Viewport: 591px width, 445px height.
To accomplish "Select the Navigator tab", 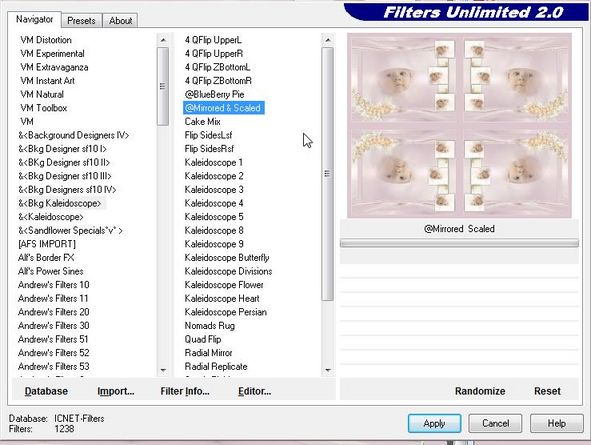I will pyautogui.click(x=34, y=19).
